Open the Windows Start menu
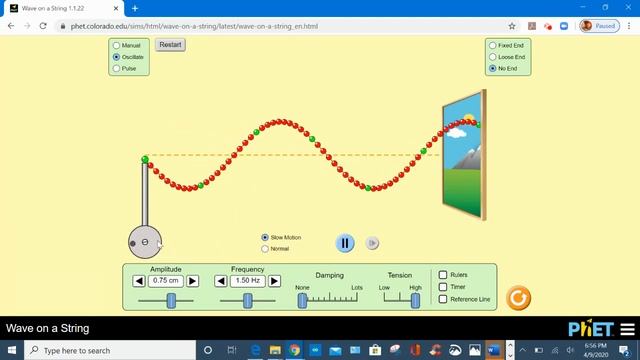Image resolution: width=640 pixels, height=360 pixels. point(12,350)
